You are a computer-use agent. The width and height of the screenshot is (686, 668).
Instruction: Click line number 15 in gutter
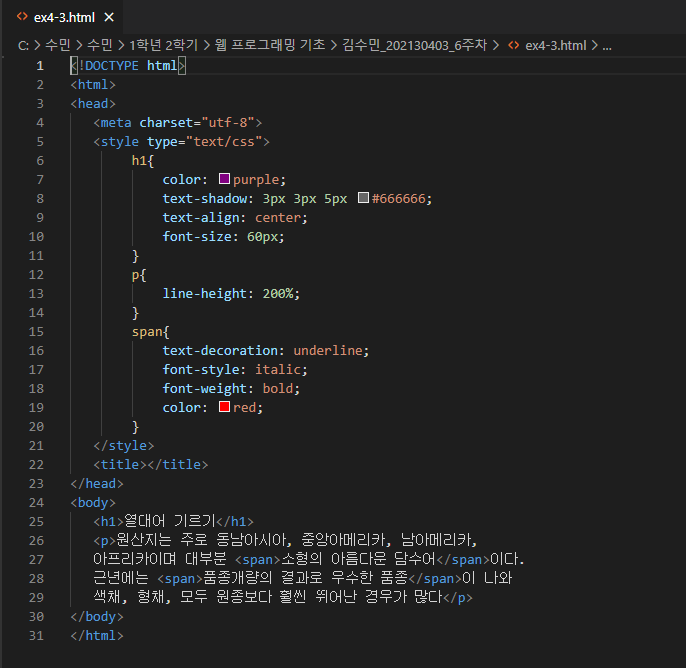36,332
